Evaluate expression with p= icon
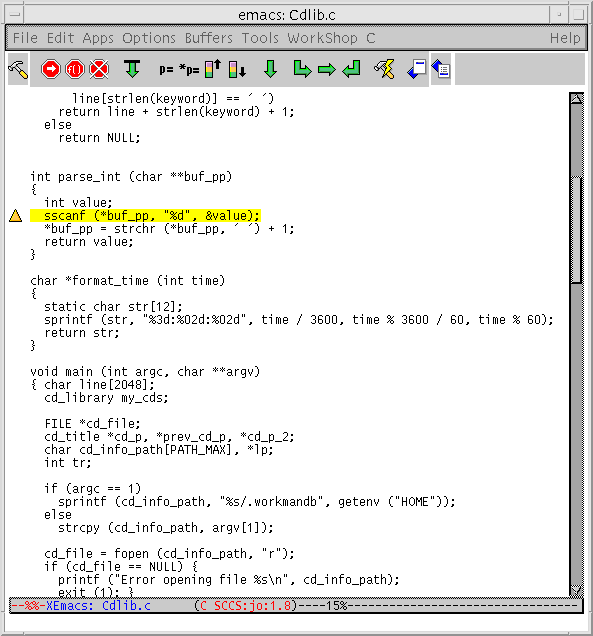The height and width of the screenshot is (636, 593). click(166, 70)
